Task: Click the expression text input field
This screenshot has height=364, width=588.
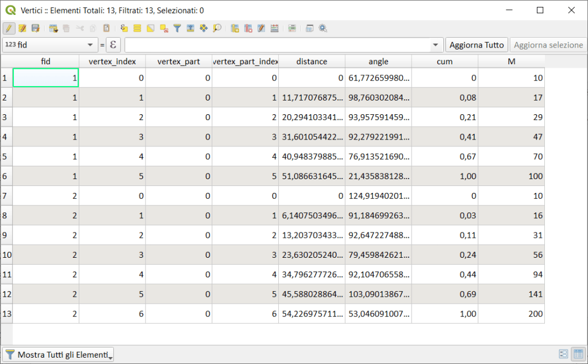Action: coord(277,45)
